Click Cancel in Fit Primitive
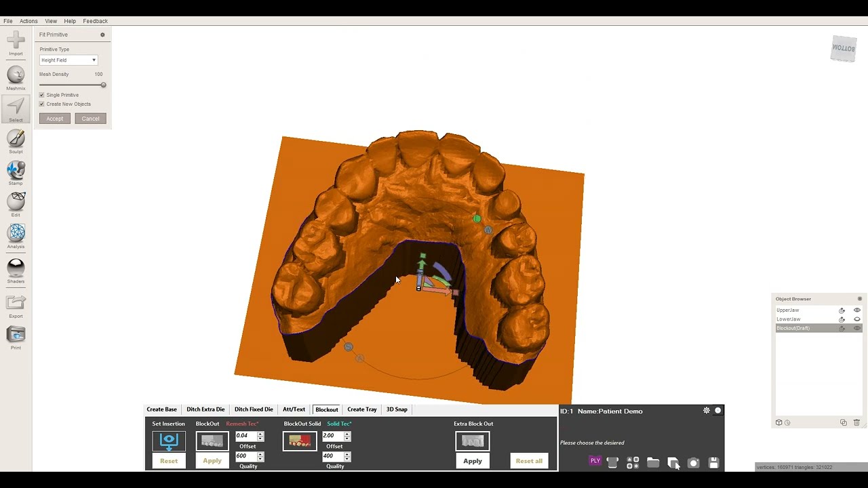The width and height of the screenshot is (868, 488). (x=90, y=119)
